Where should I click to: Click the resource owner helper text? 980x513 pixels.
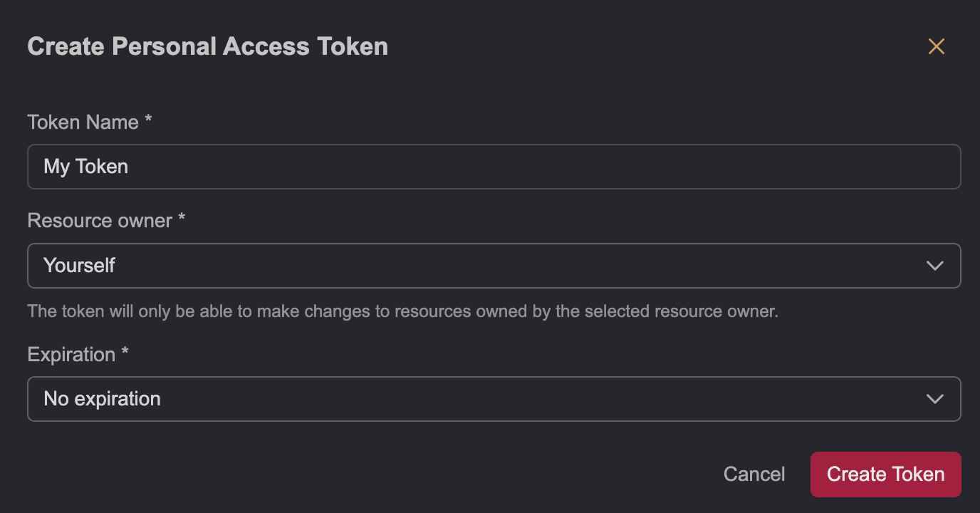click(402, 311)
